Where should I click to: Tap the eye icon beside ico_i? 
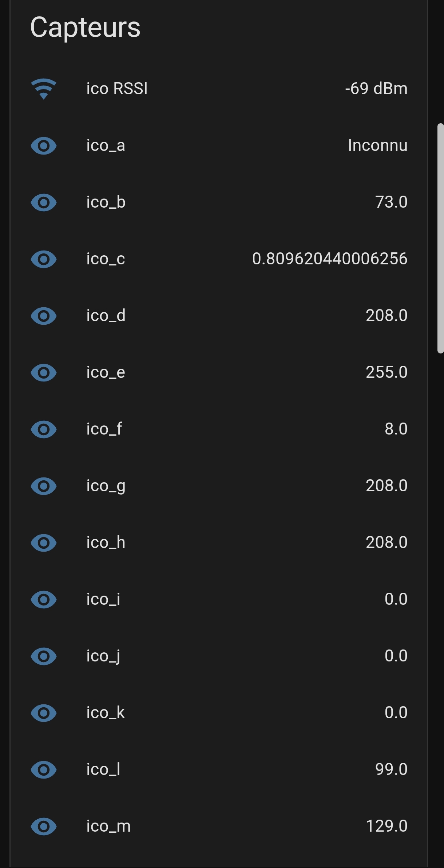click(44, 600)
